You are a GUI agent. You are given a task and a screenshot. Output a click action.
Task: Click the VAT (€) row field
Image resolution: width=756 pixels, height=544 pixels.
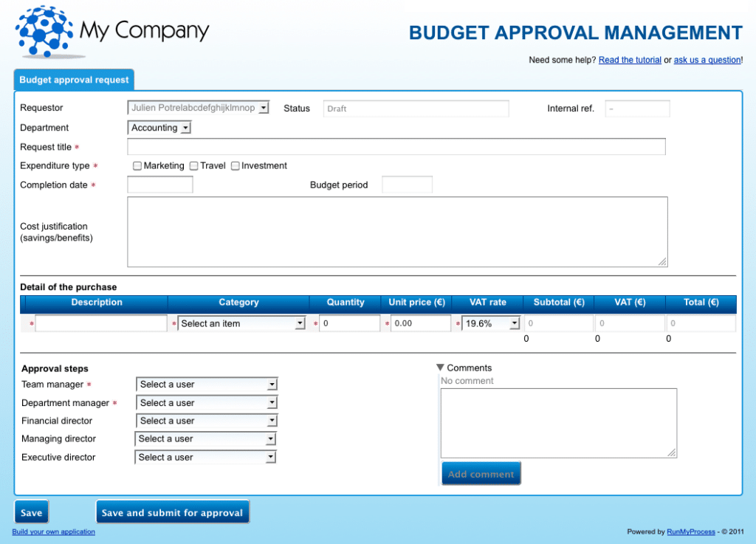[630, 323]
